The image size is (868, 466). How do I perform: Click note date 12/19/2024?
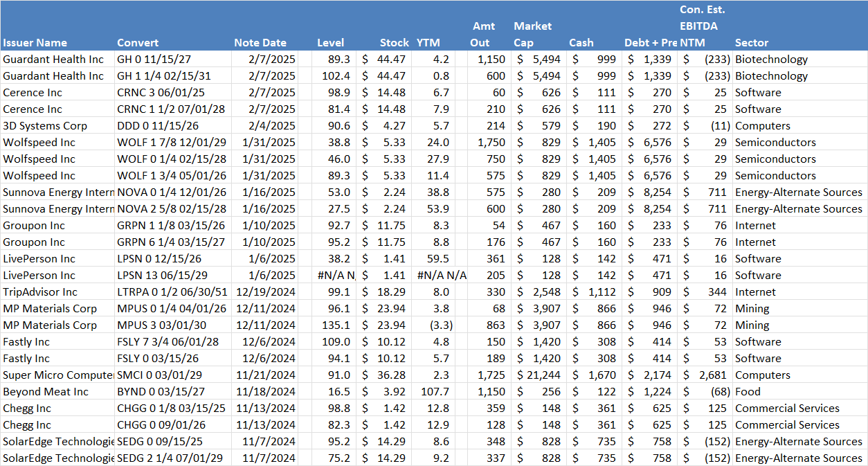click(x=266, y=292)
